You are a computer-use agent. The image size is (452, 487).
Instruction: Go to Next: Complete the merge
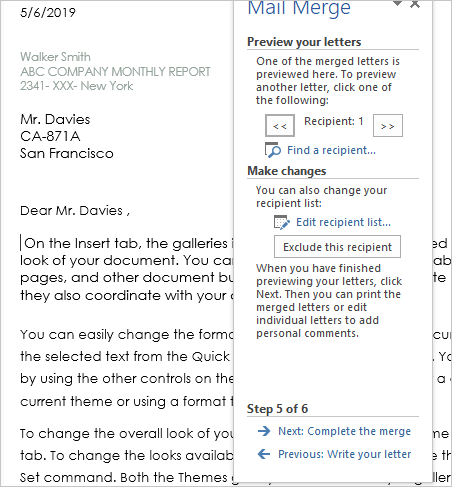coord(344,431)
